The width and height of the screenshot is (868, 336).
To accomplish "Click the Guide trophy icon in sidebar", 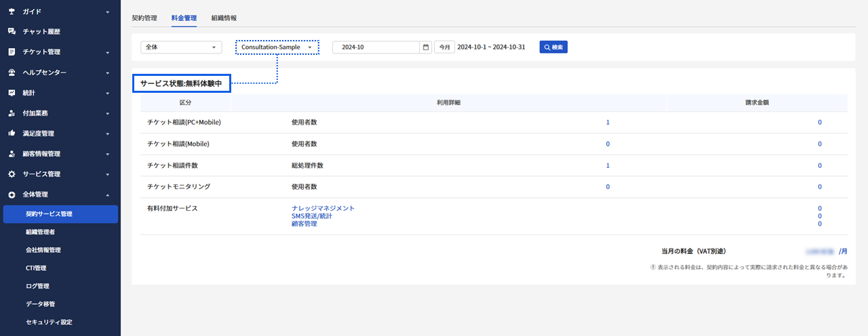I will (x=12, y=12).
